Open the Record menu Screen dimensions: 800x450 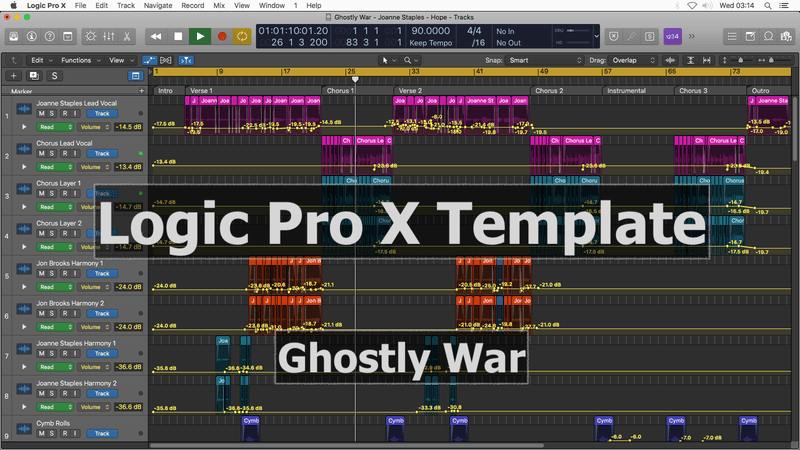pos(193,6)
